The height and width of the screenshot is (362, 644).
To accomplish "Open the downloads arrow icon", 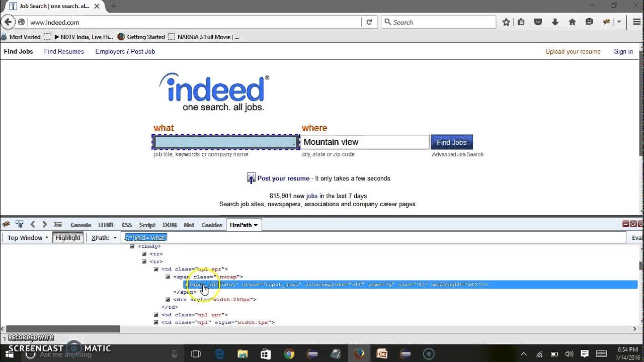I will point(555,22).
